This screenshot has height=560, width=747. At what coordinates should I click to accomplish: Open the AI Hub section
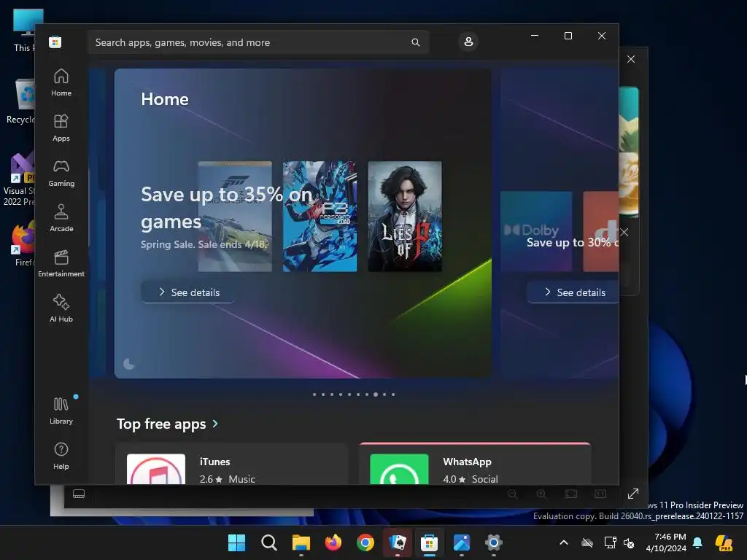pos(61,309)
